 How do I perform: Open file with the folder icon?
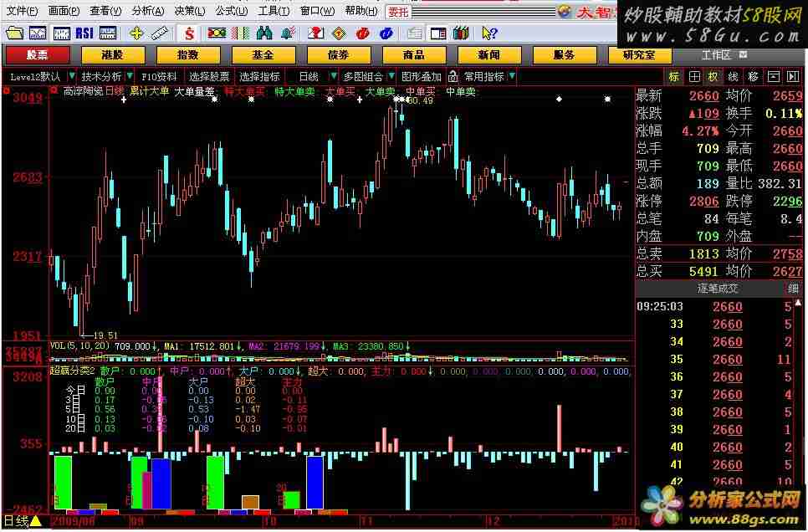tap(14, 33)
